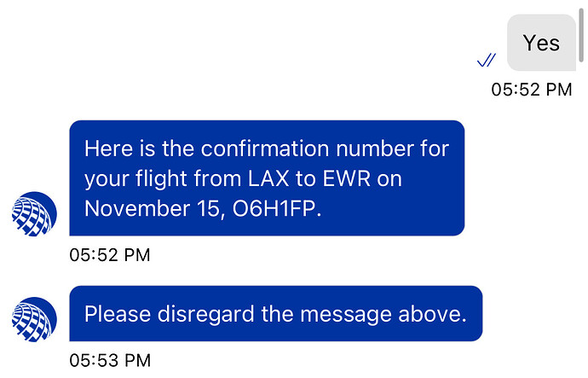Click the United globe avatar beside the disregard message
The image size is (588, 378).
pos(34,319)
